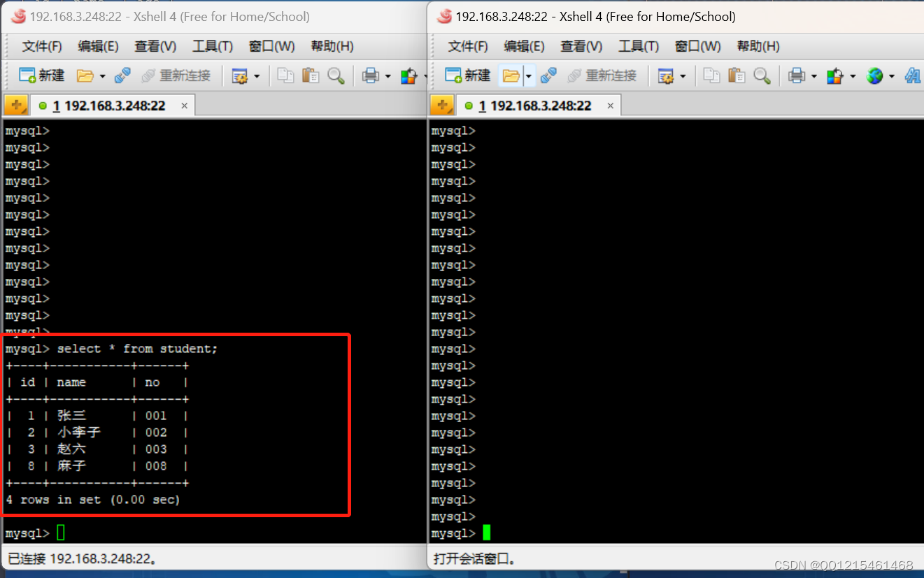Click orange add-tab button in right window
The height and width of the screenshot is (578, 924).
click(442, 106)
